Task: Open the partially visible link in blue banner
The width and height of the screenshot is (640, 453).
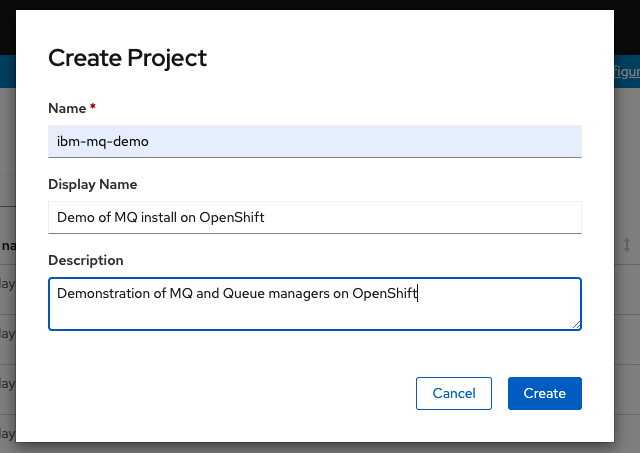Action: click(626, 71)
